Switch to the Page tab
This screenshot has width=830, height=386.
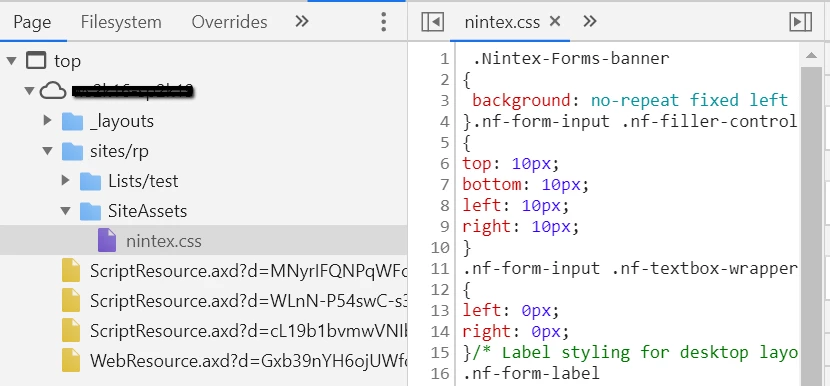pyautogui.click(x=32, y=22)
